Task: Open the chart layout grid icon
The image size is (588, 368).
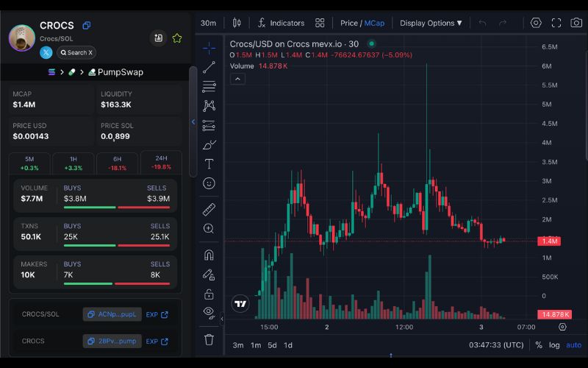Action: click(x=320, y=23)
